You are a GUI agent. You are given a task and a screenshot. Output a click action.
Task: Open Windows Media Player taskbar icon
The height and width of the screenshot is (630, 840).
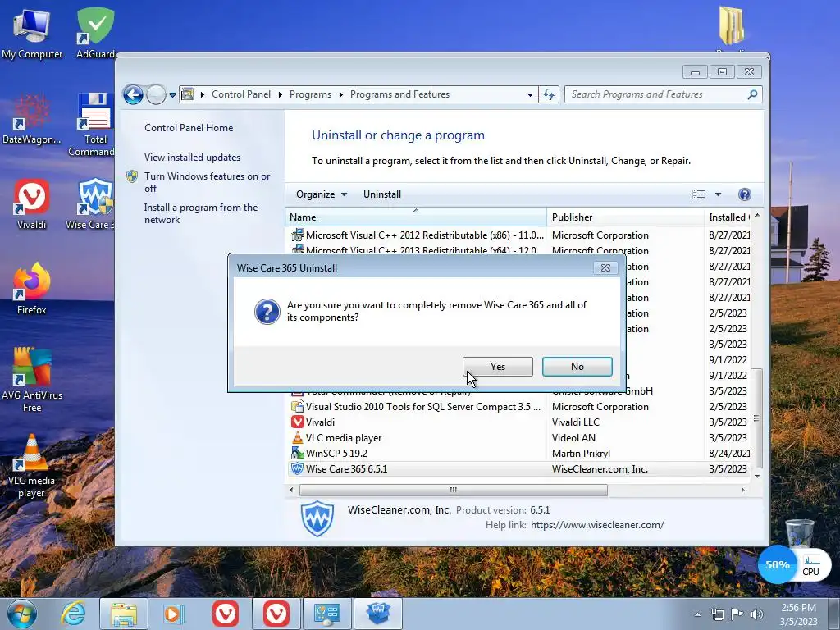pyautogui.click(x=174, y=614)
